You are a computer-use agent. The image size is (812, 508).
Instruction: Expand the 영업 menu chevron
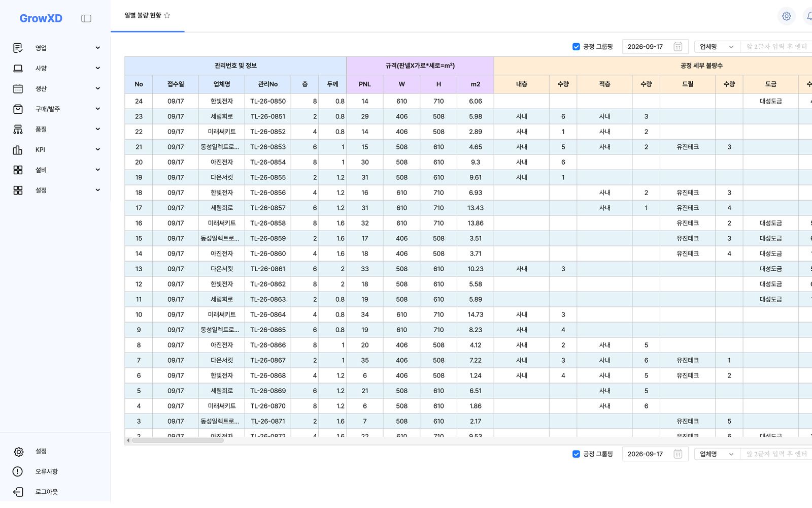(97, 48)
